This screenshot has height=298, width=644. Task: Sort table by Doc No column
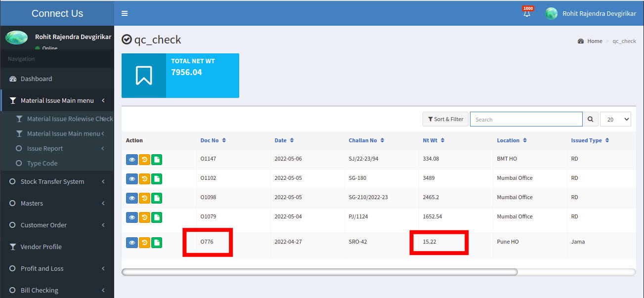click(x=213, y=140)
